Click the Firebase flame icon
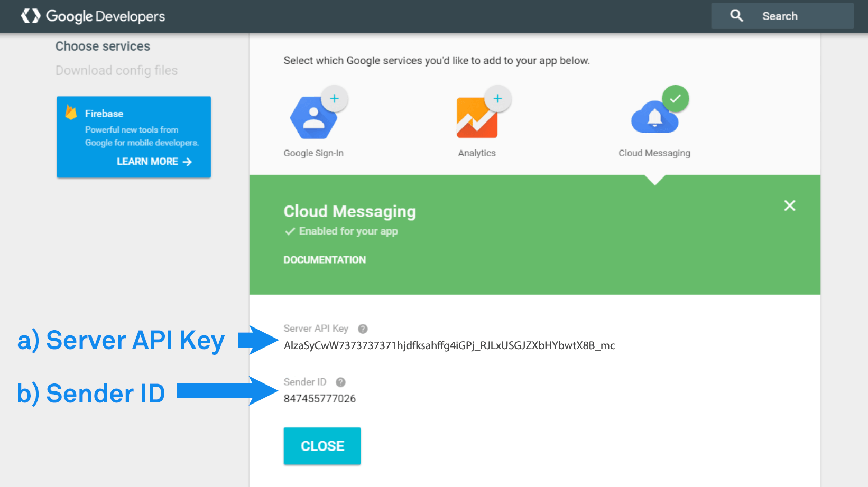The height and width of the screenshot is (487, 868). point(71,112)
